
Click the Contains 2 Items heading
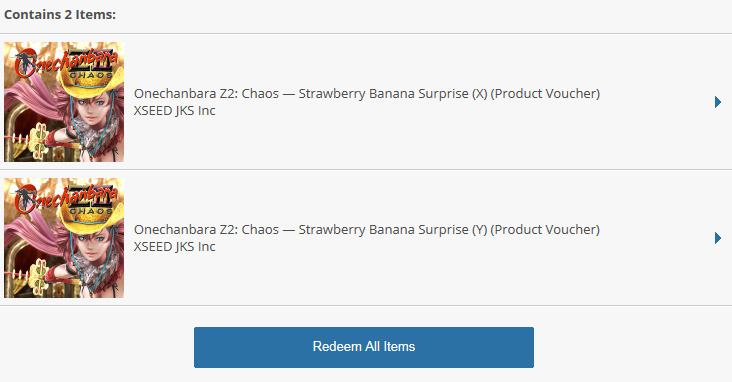tap(60, 14)
